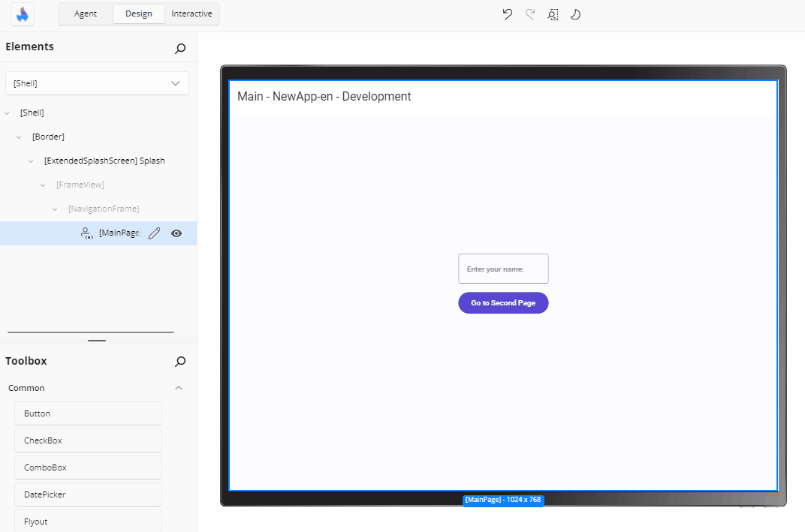Click the Redo icon in the toolbar
The height and width of the screenshot is (532, 805).
click(530, 14)
